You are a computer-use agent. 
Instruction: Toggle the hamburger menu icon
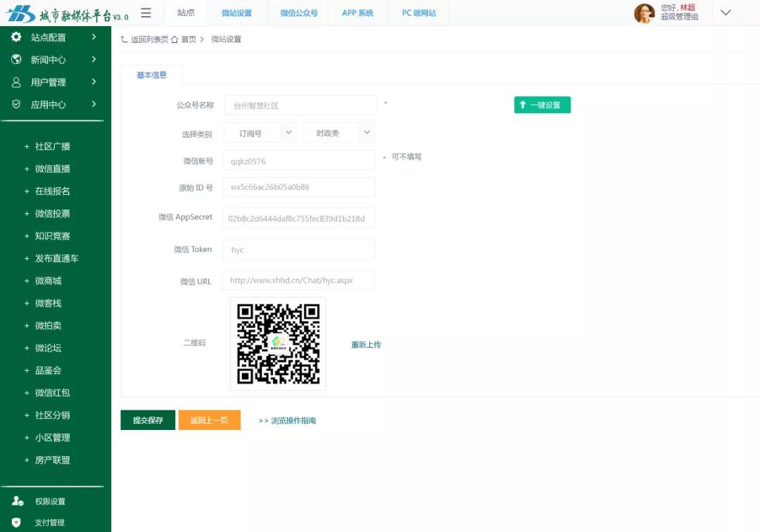tap(146, 13)
